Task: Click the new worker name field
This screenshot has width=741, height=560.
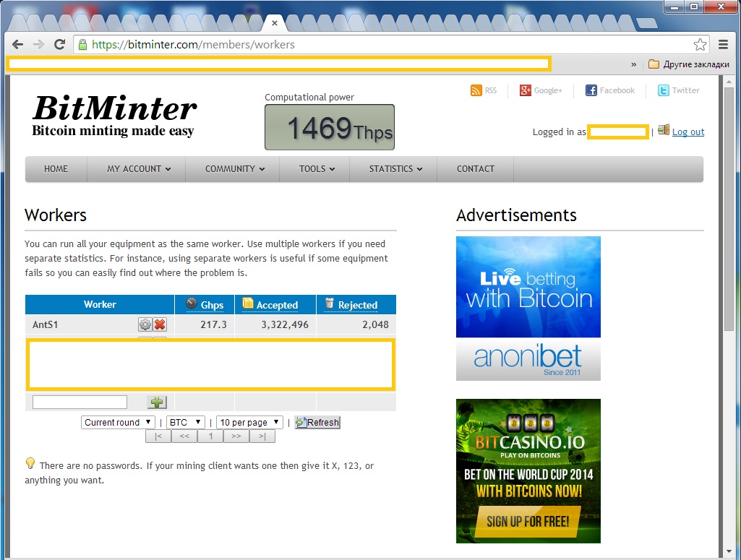Action: 80,402
